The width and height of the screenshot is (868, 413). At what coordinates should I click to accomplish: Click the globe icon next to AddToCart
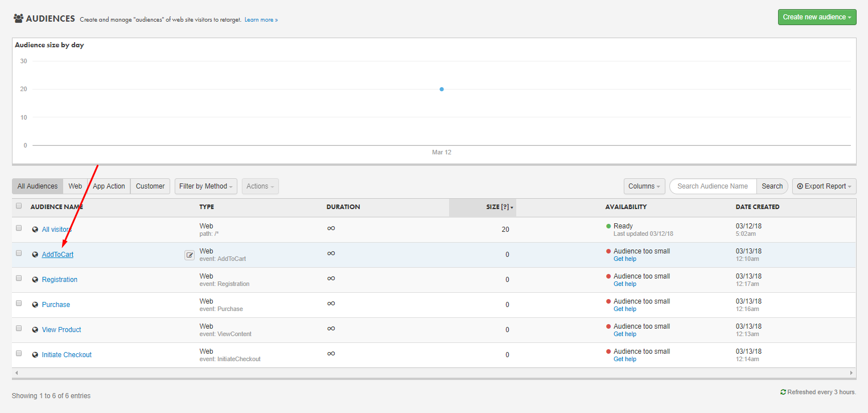tap(35, 255)
